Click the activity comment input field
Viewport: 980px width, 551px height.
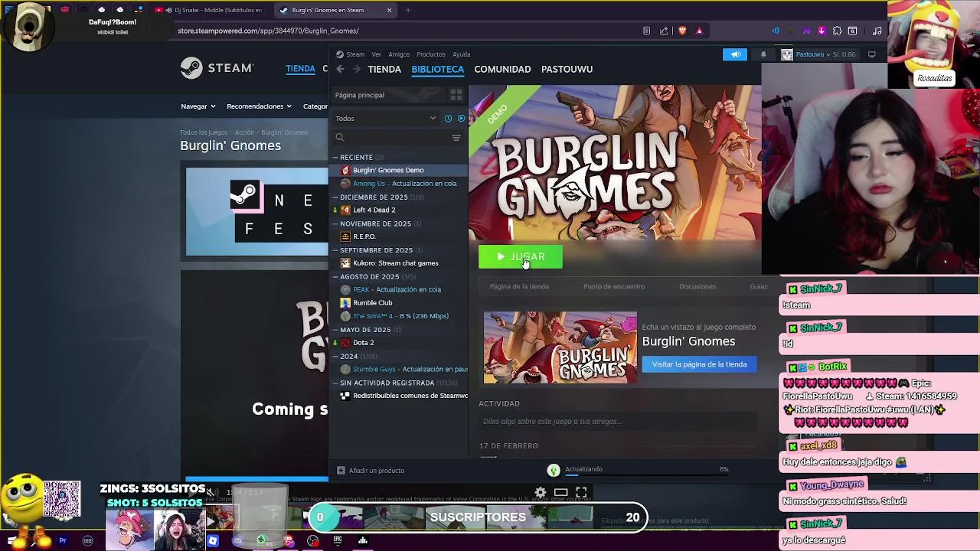(617, 421)
